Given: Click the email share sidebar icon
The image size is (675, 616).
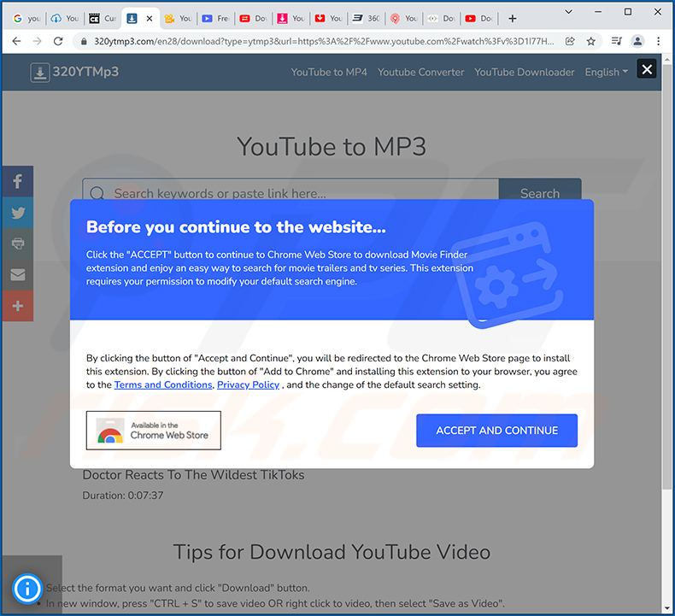Looking at the screenshot, I should coord(18,274).
